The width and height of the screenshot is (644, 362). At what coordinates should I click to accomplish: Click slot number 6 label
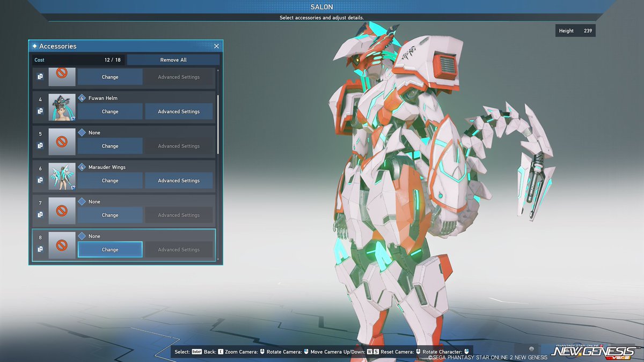(40, 168)
